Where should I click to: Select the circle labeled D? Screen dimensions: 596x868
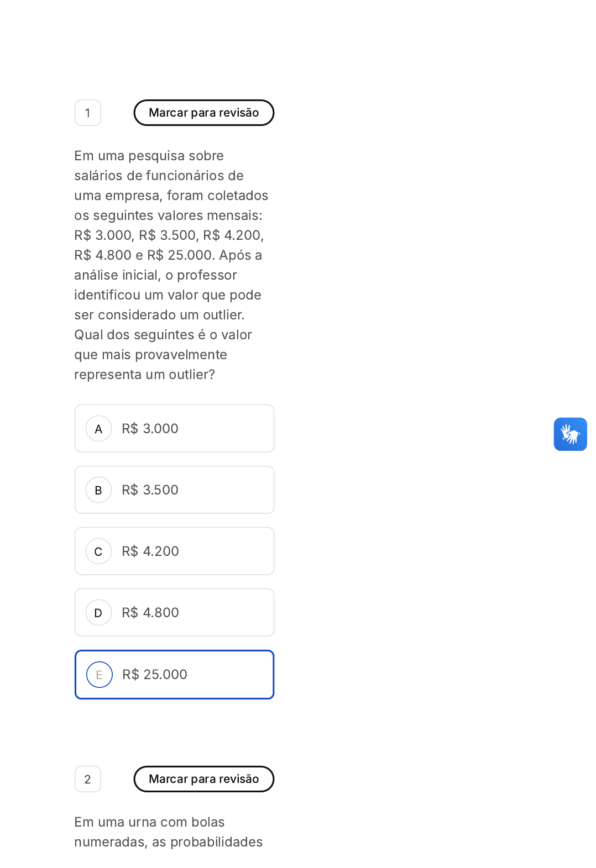tap(99, 613)
